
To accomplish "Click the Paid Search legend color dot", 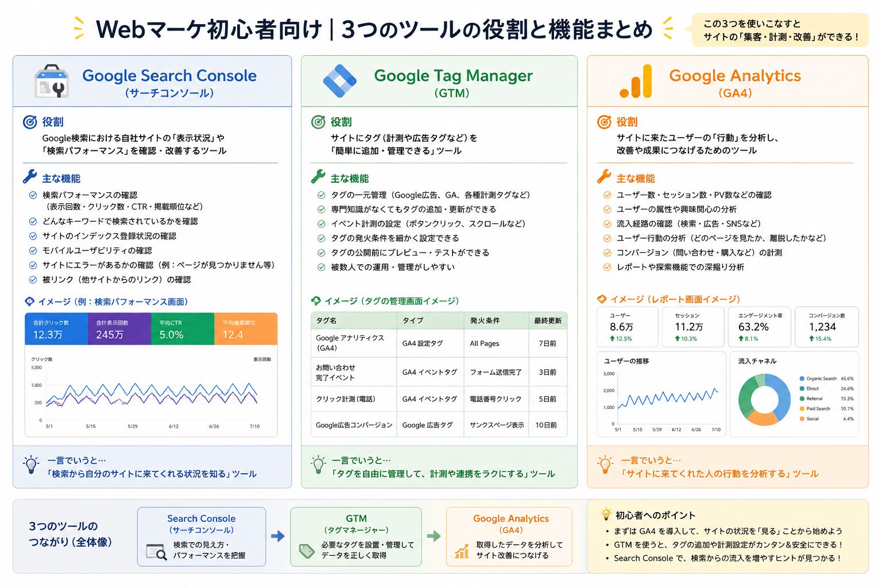I will pos(802,409).
